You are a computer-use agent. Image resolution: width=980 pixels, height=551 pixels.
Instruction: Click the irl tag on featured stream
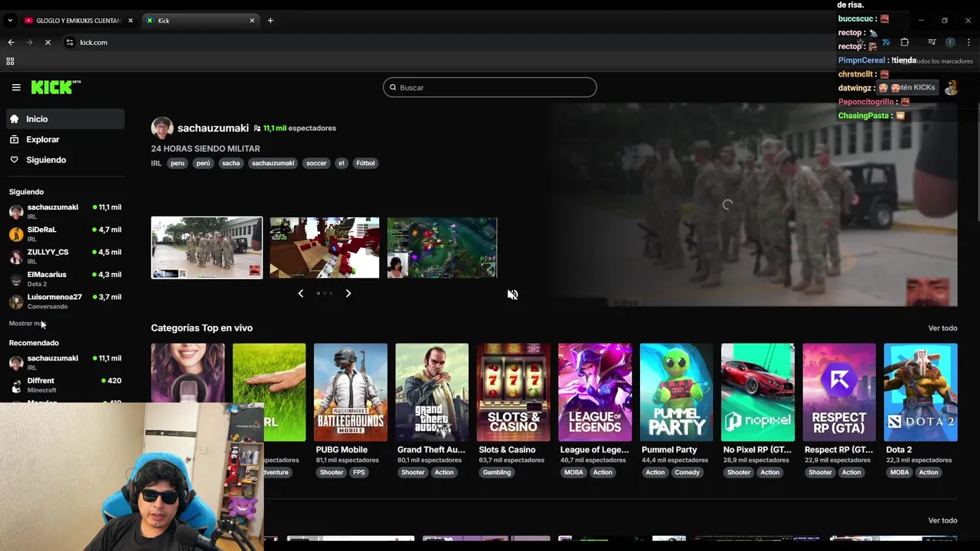[x=341, y=163]
